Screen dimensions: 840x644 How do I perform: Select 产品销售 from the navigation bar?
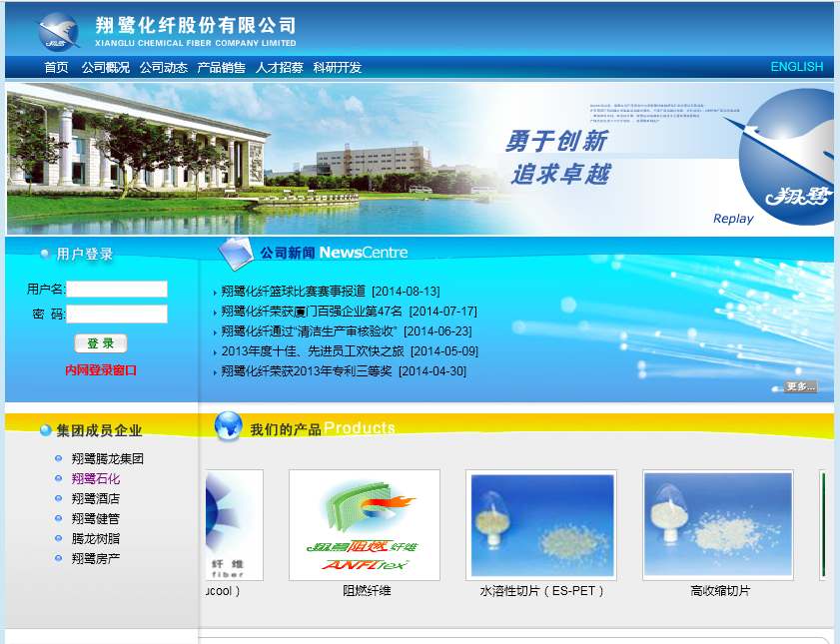point(222,68)
